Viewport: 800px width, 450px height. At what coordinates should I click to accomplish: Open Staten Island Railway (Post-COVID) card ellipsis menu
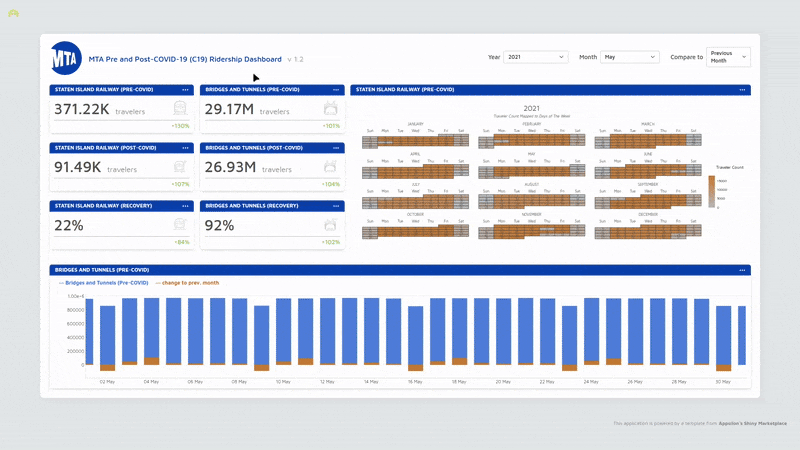pyautogui.click(x=186, y=148)
